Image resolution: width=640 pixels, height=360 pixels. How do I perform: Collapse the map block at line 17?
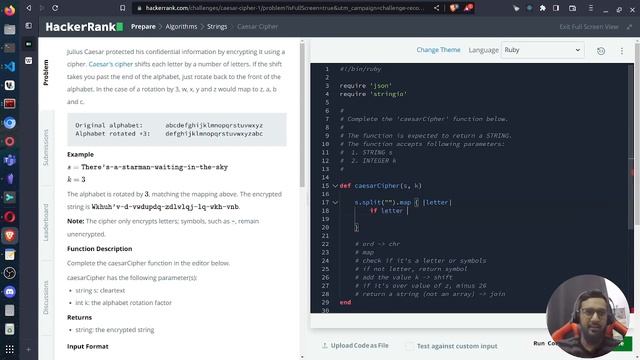point(335,202)
